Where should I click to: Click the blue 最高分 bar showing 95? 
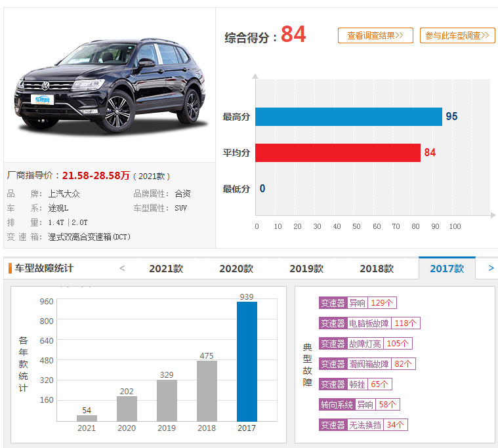(348, 117)
